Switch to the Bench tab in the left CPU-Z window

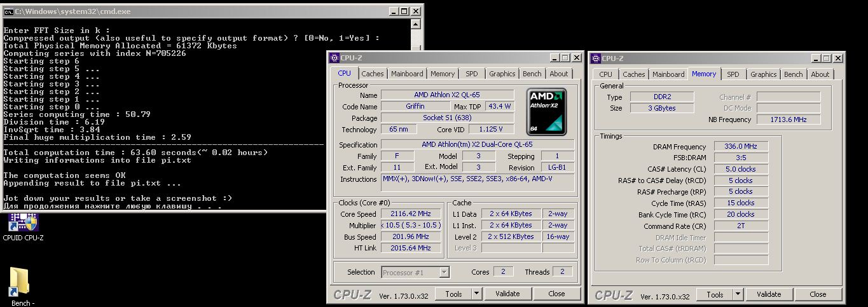[x=532, y=74]
